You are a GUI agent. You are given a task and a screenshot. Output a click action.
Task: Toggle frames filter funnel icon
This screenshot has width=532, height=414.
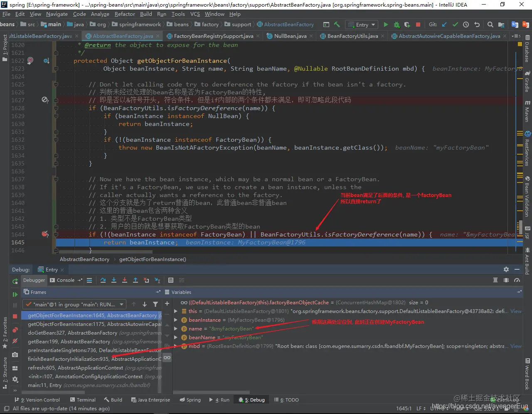click(155, 304)
